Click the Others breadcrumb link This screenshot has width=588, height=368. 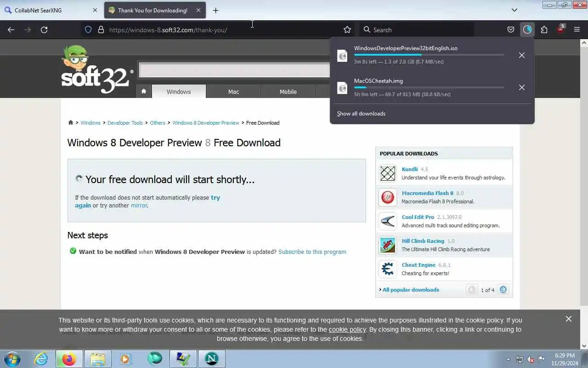(x=158, y=123)
